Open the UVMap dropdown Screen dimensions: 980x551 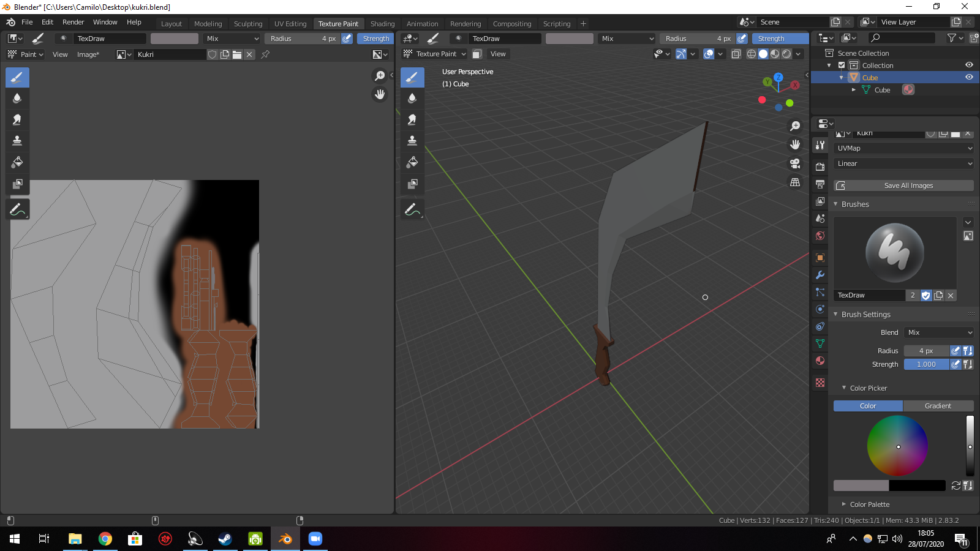click(x=903, y=148)
